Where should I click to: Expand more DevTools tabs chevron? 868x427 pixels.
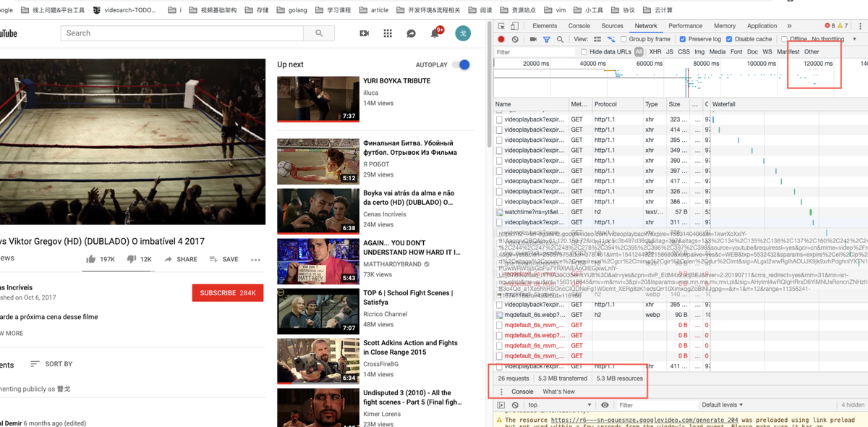[789, 25]
